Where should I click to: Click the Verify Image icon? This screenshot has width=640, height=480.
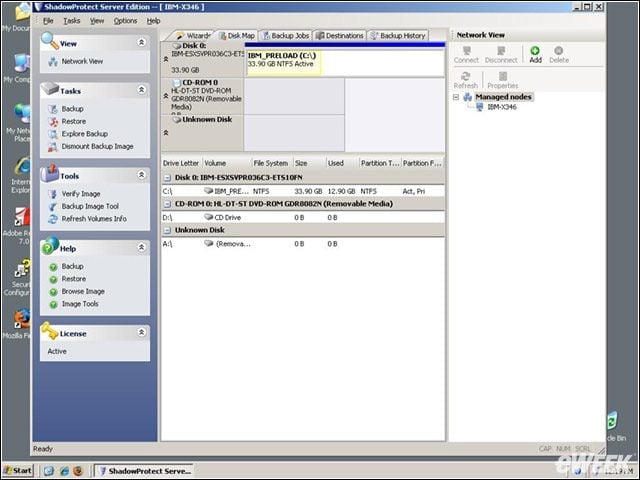coord(53,194)
